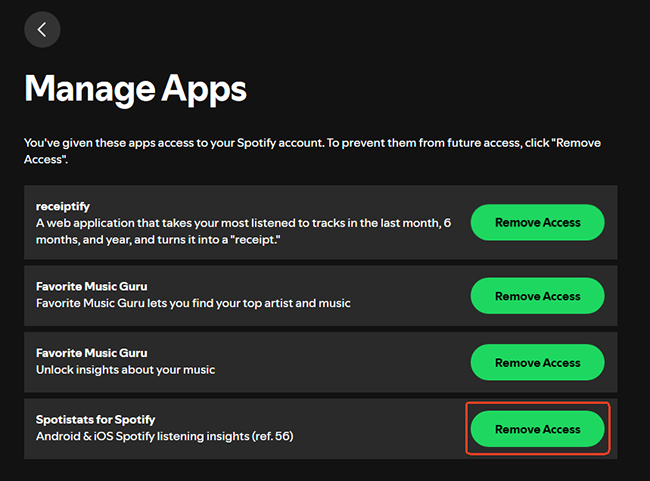Viewport: 650px width, 481px height.
Task: Remove access for Favorite Music Guru top artist app
Action: (537, 296)
